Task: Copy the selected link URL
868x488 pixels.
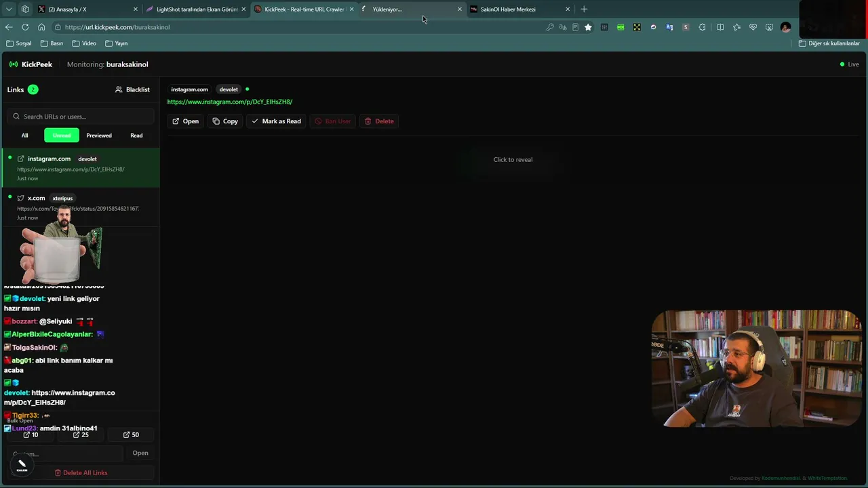Action: pyautogui.click(x=225, y=121)
